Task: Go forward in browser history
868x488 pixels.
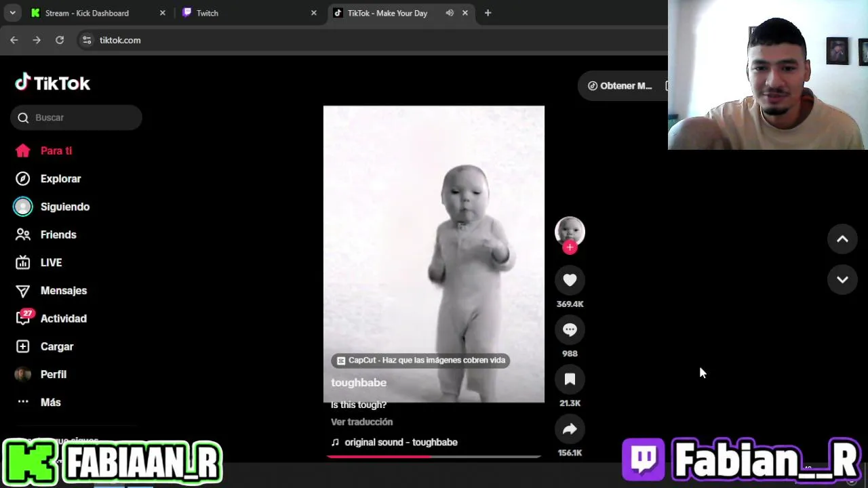Action: tap(37, 40)
